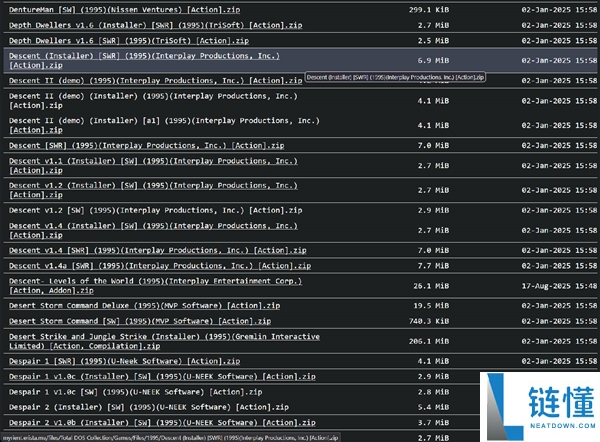The width and height of the screenshot is (600, 442).
Task: Select the 19.5 MiB size value
Action: [431, 305]
